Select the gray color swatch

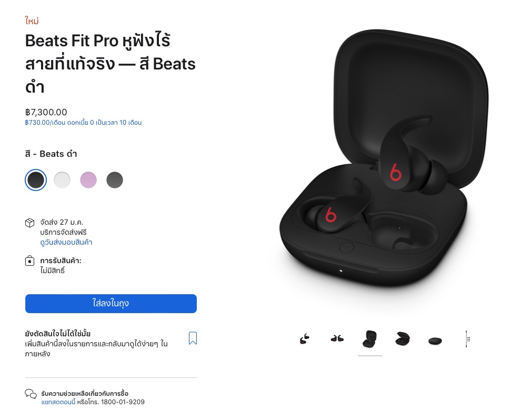click(115, 180)
